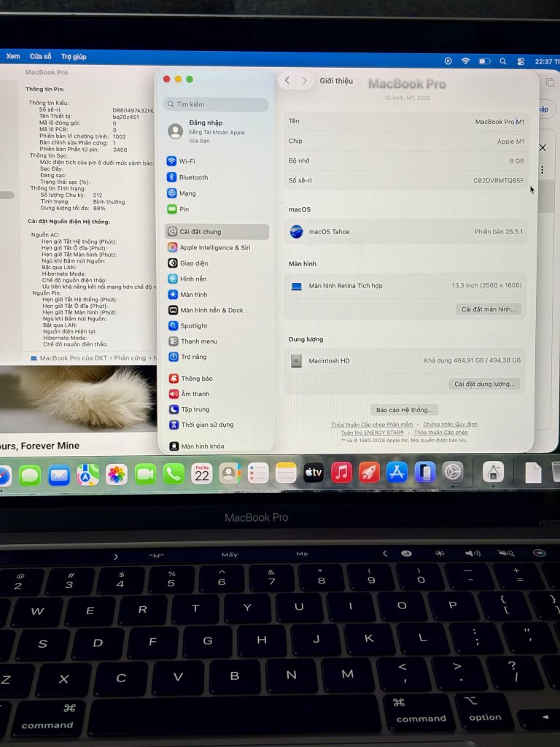The width and height of the screenshot is (560, 747).
Task: Open the Cửa sổ menu
Action: pyautogui.click(x=41, y=56)
